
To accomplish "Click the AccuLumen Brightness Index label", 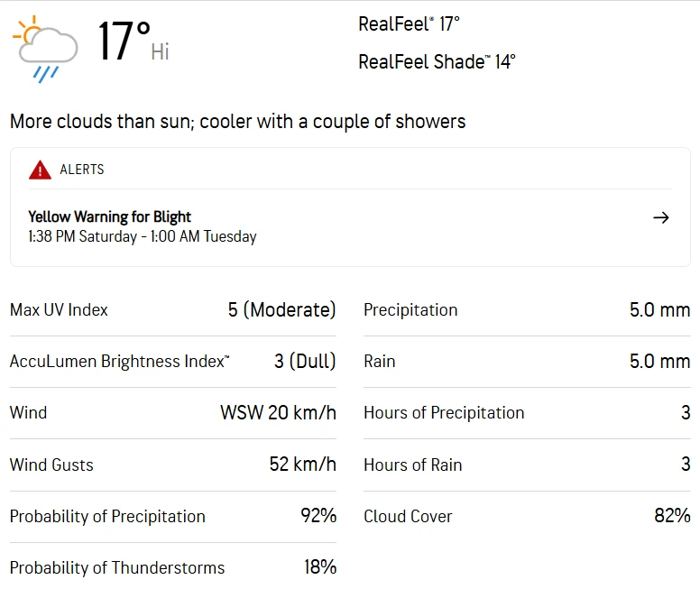I will 119,362.
